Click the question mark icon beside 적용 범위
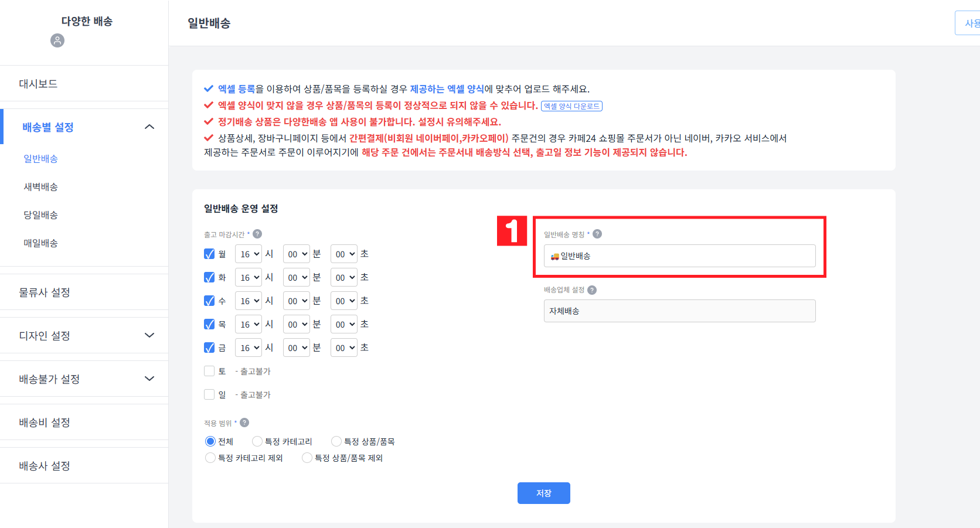Screen dimensions: 980x528 coord(244,422)
